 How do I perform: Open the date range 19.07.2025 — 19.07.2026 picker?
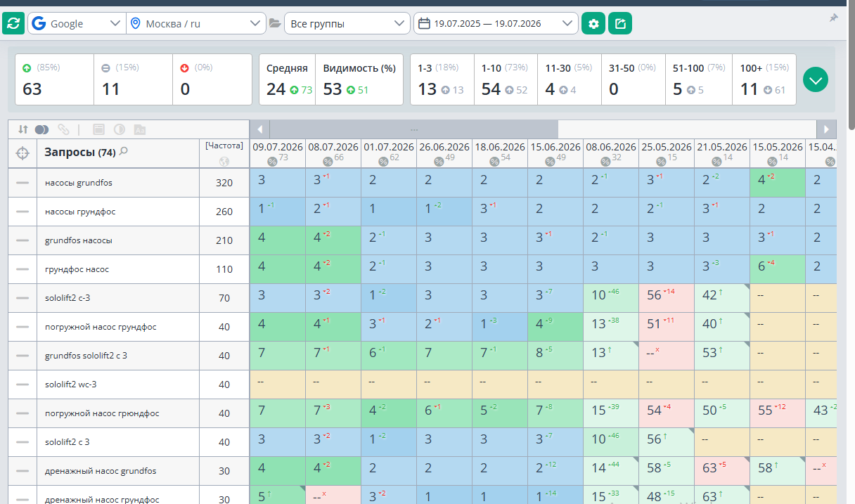click(x=496, y=23)
